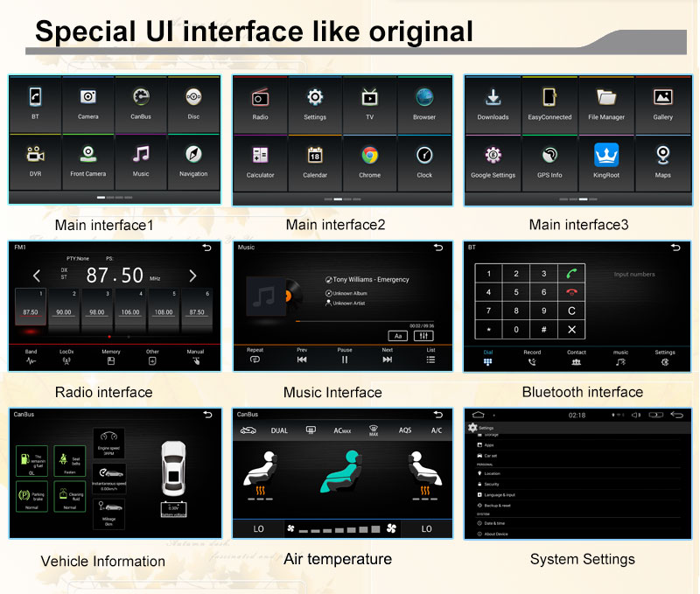Image resolution: width=700 pixels, height=594 pixels.
Task: Click the Input numbers field
Action: [633, 275]
